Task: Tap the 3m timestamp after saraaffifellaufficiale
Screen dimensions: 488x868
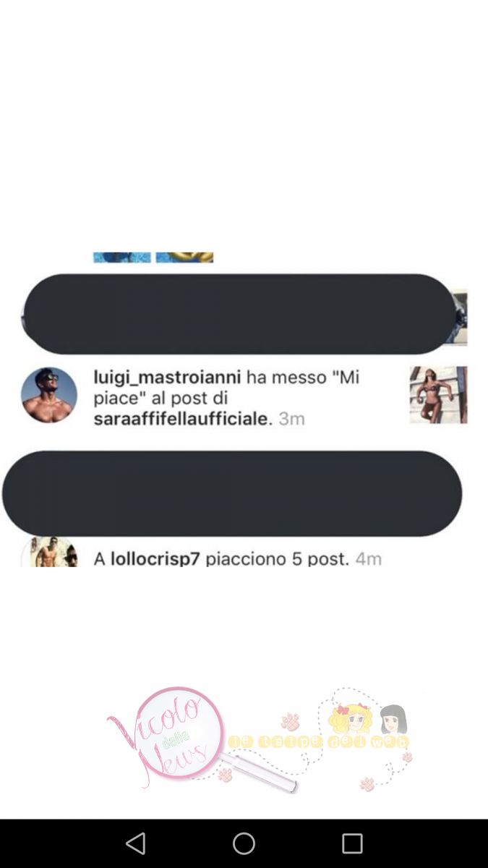Action: pyautogui.click(x=292, y=418)
